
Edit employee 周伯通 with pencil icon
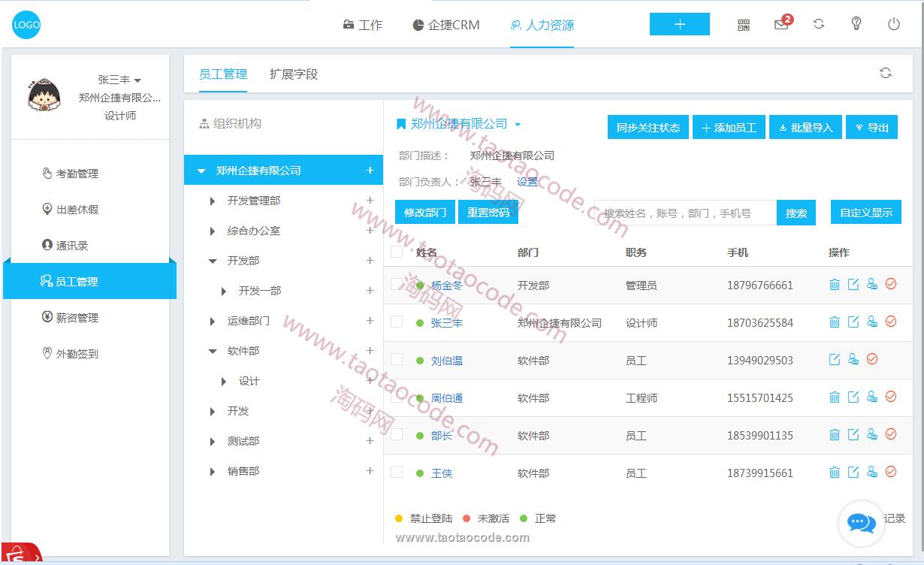pos(853,397)
